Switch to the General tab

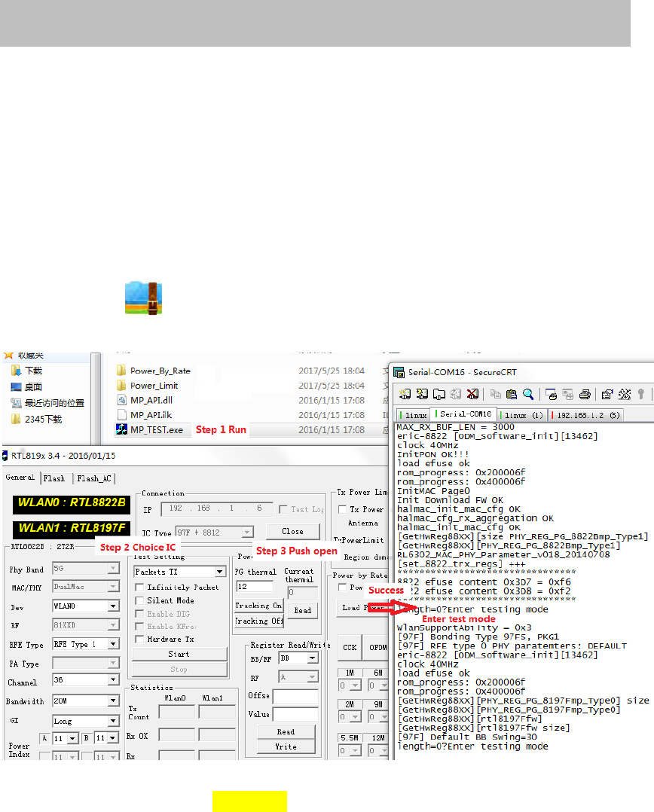tap(20, 478)
